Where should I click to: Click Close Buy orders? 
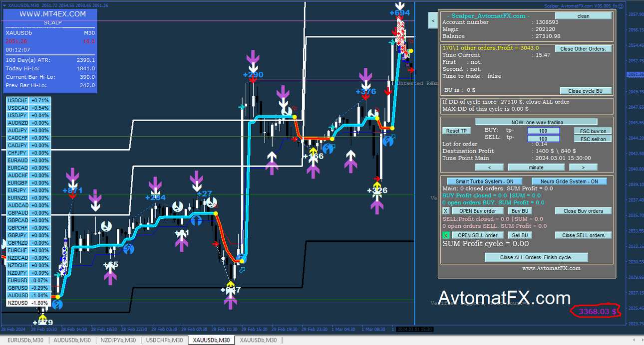[583, 211]
